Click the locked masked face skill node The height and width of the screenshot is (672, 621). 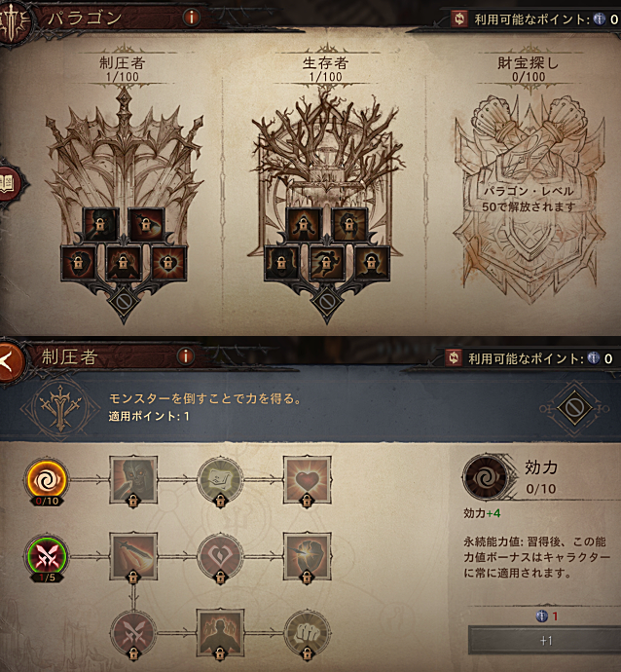(x=133, y=480)
